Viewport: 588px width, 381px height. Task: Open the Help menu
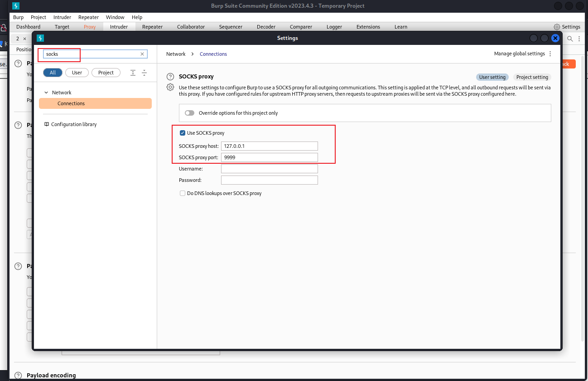[137, 17]
